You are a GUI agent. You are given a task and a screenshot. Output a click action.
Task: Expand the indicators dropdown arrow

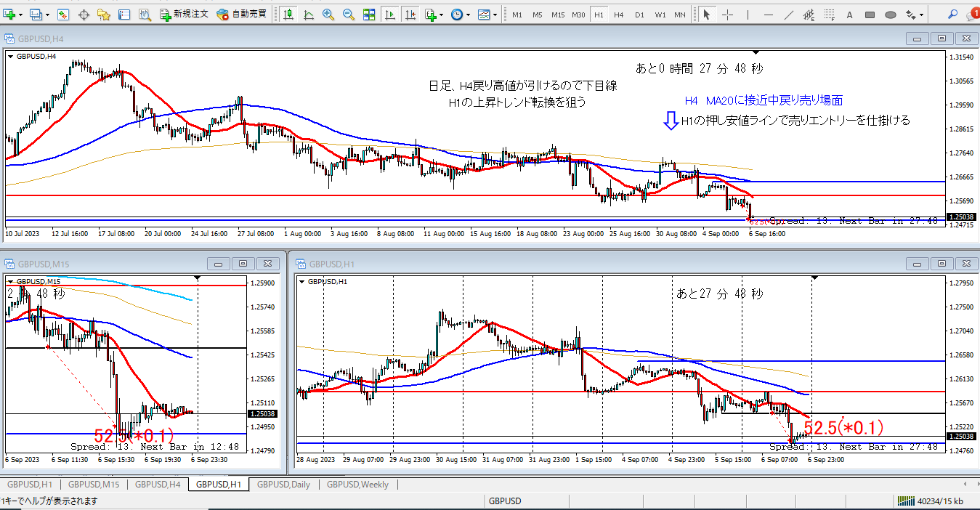point(441,15)
